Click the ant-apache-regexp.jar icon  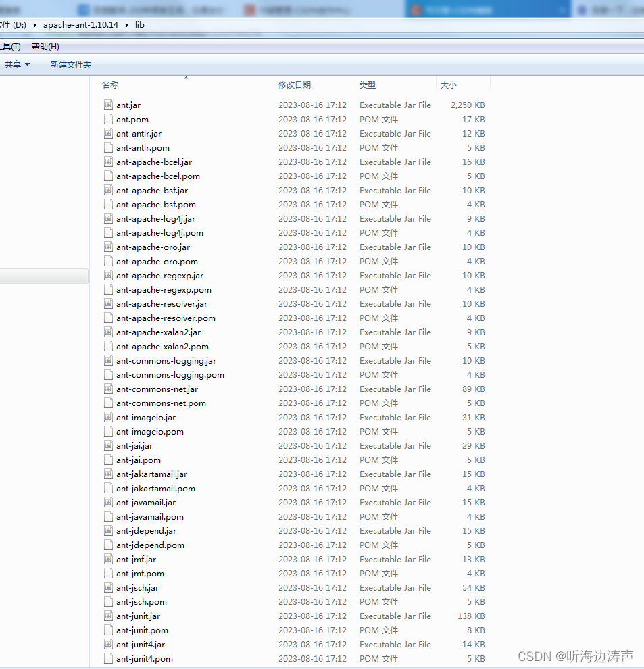(x=108, y=275)
